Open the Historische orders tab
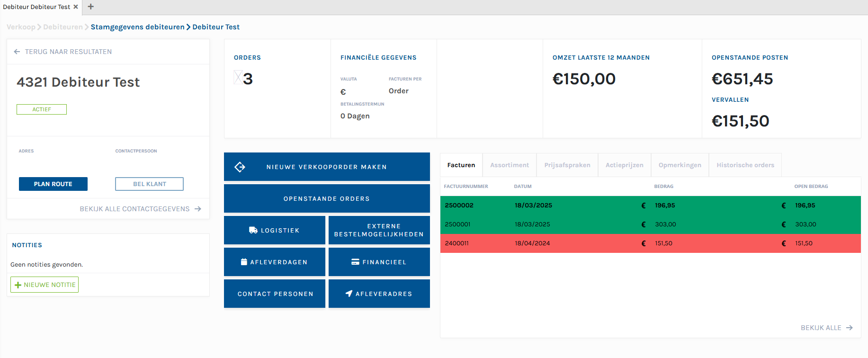The width and height of the screenshot is (868, 358). (745, 165)
